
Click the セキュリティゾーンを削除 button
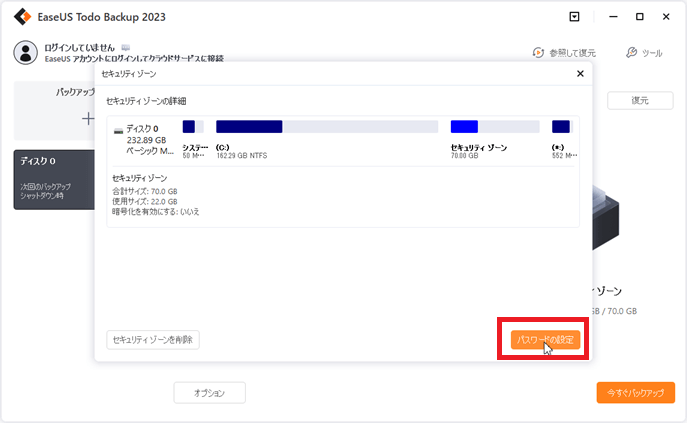153,340
